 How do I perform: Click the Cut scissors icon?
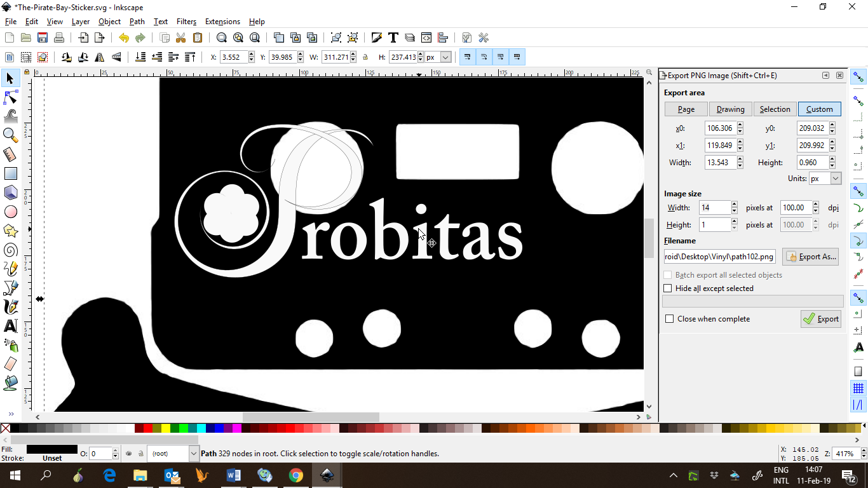point(181,37)
